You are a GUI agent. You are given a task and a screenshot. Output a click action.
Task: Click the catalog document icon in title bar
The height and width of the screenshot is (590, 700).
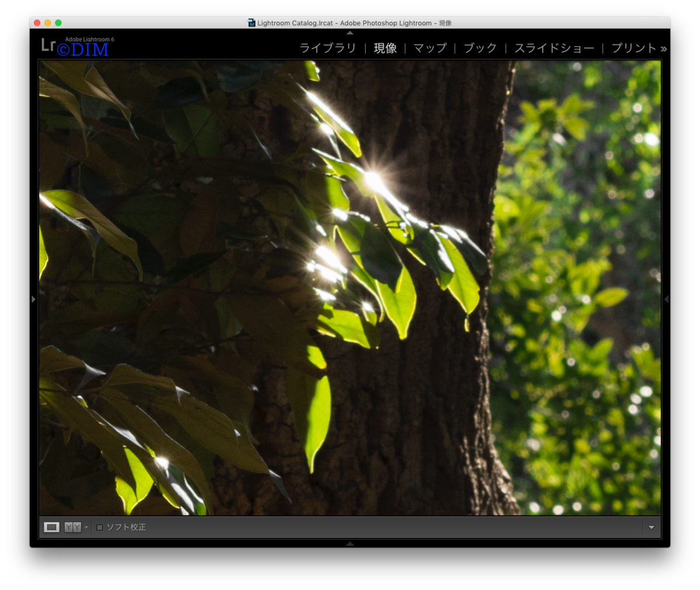point(251,23)
